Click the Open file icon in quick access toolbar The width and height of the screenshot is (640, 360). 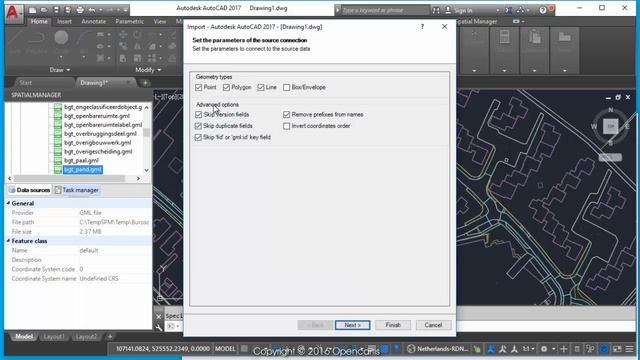pyautogui.click(x=44, y=9)
